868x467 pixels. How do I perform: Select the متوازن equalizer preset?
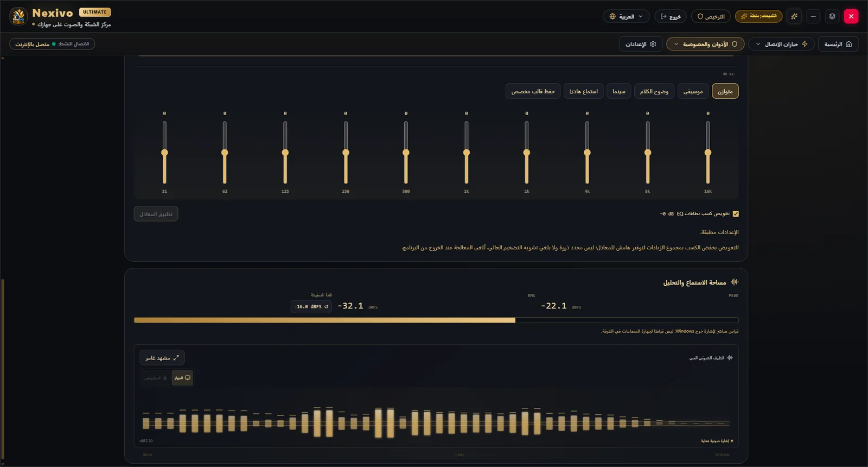(x=725, y=91)
